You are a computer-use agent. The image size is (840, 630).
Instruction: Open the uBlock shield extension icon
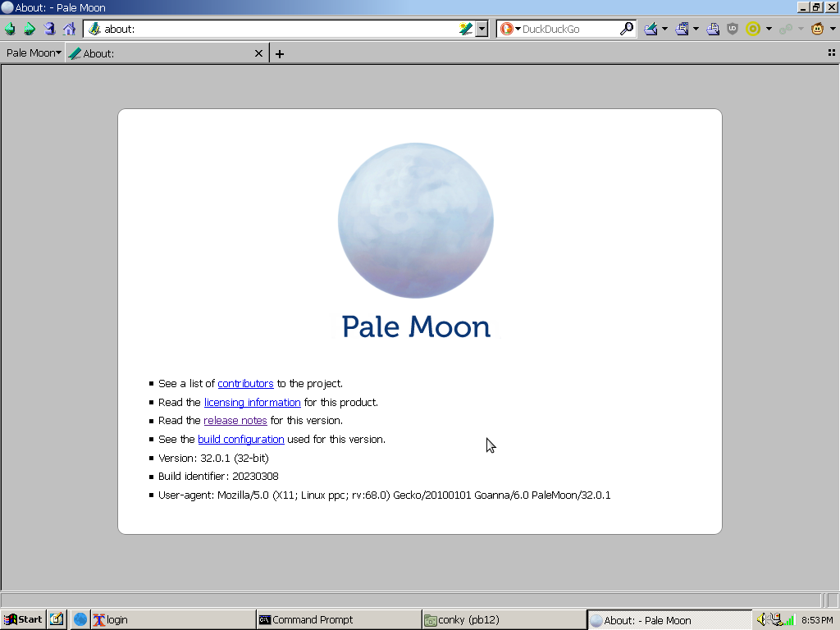733,29
